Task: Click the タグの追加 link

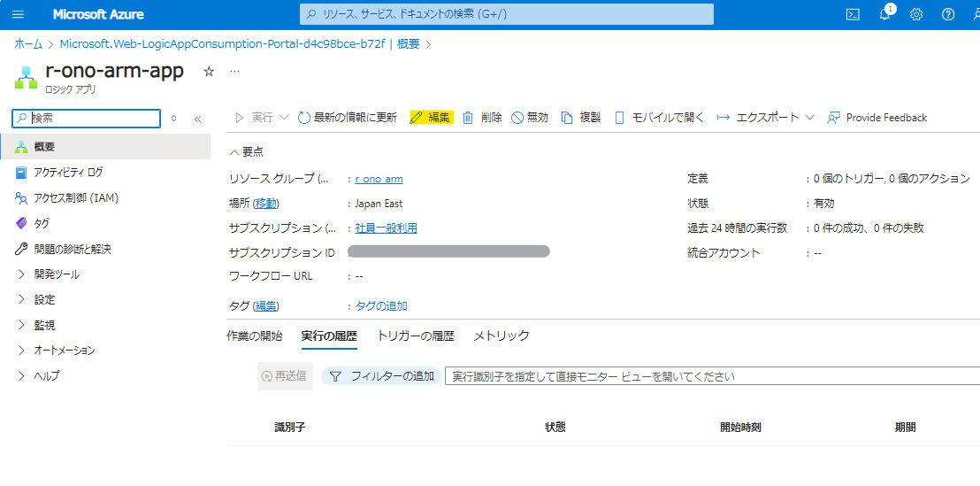Action: [x=381, y=306]
